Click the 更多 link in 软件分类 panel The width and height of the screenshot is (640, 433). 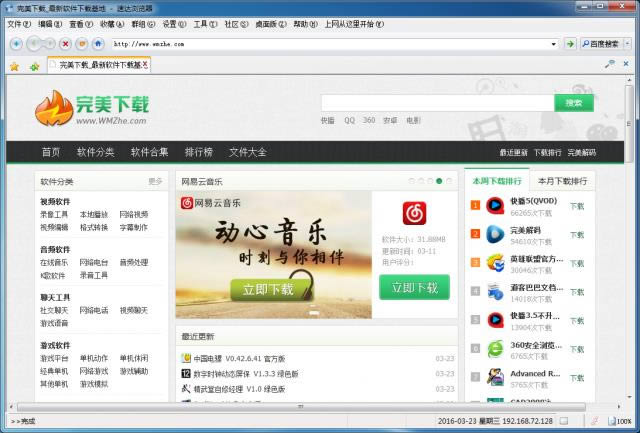pos(155,182)
